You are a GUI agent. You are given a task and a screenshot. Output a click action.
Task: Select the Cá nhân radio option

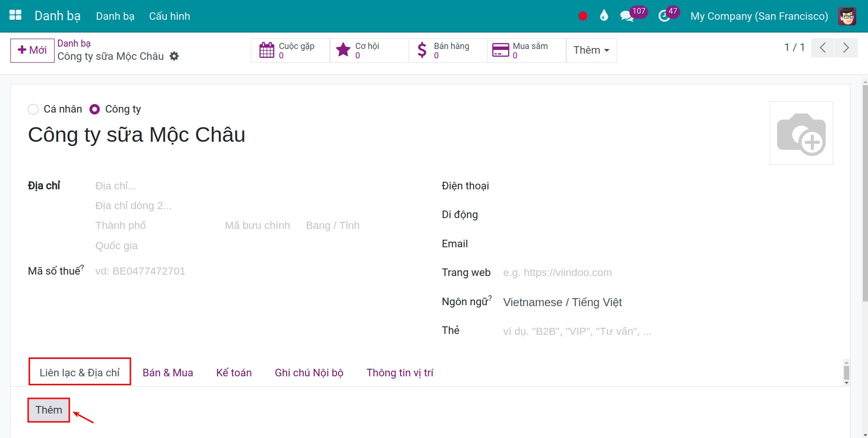[x=33, y=109]
